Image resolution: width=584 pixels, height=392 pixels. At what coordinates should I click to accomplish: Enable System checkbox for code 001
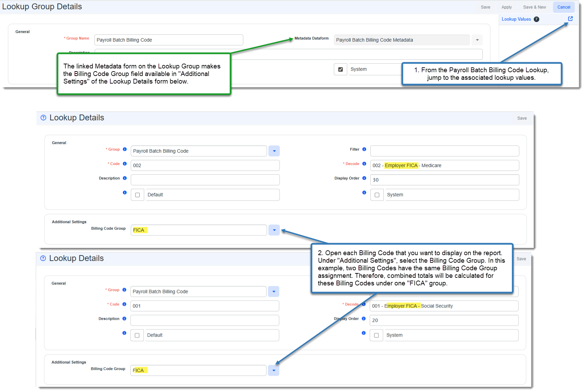(376, 335)
